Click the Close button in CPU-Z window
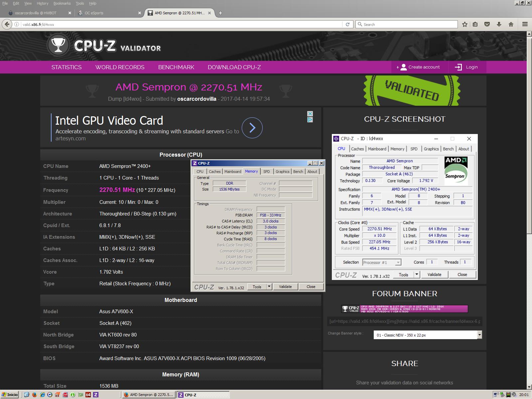The image size is (532, 399). click(311, 287)
